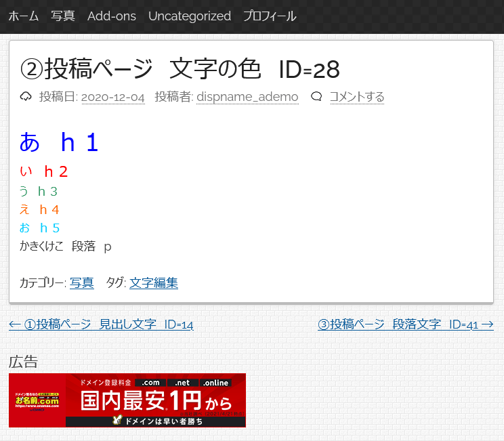Select Add-ons in the top navigation
This screenshot has width=504, height=441.
click(111, 16)
